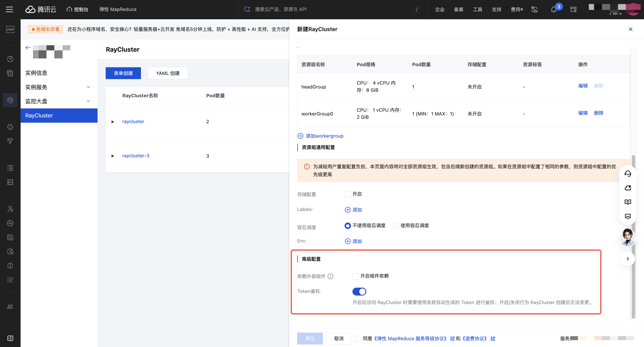This screenshot has width=644, height=347.
Task: Open the user management icon in left rail
Action: pos(10,209)
